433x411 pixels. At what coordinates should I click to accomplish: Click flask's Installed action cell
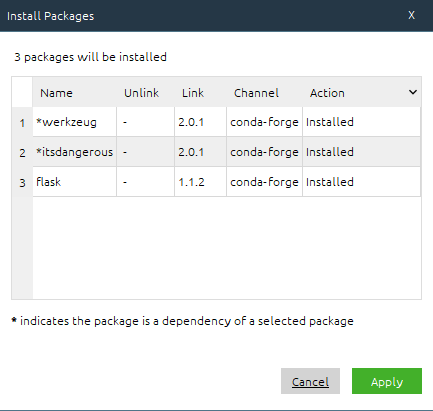click(x=361, y=182)
